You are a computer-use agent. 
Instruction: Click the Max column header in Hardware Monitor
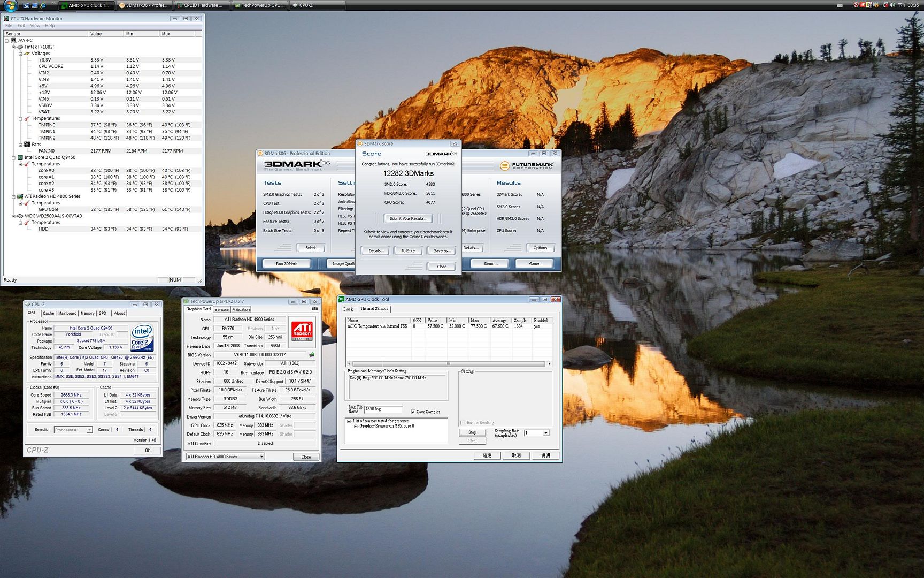(178, 34)
